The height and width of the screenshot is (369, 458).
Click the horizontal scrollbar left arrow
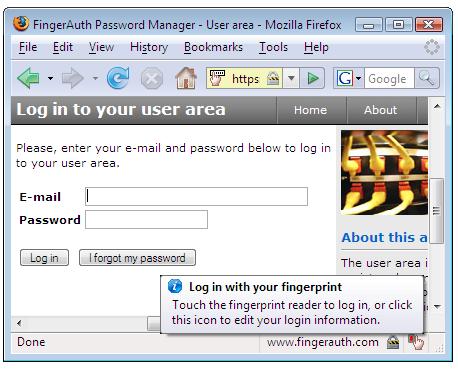pyautogui.click(x=19, y=323)
